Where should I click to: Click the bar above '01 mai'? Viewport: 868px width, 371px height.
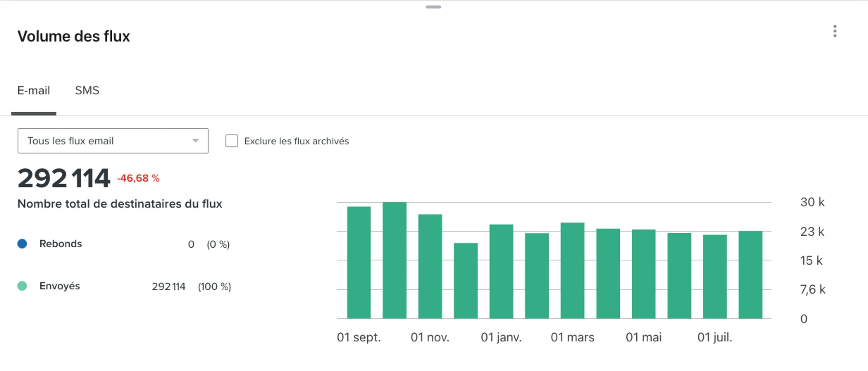click(x=644, y=274)
